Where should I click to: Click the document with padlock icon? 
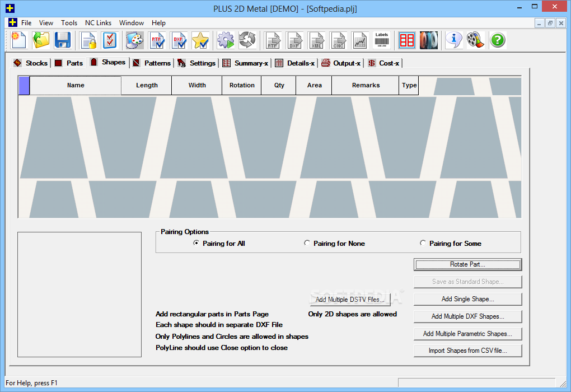88,40
